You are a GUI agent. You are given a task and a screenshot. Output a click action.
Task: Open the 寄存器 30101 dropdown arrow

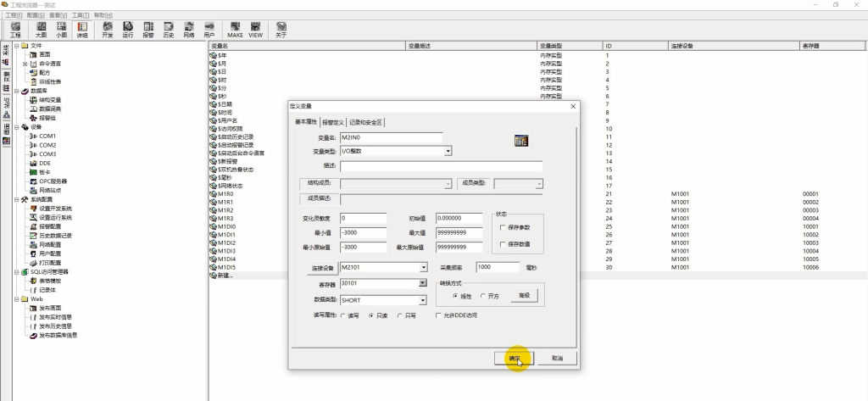point(423,282)
